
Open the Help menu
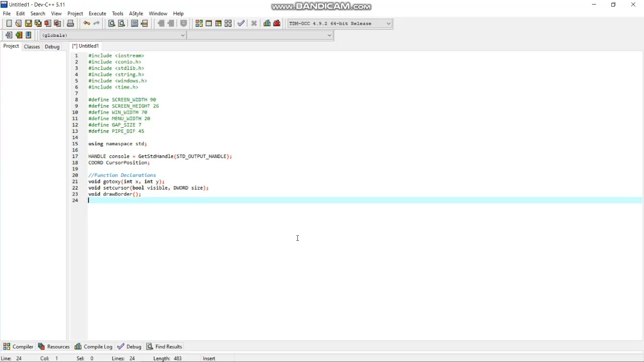click(x=178, y=14)
